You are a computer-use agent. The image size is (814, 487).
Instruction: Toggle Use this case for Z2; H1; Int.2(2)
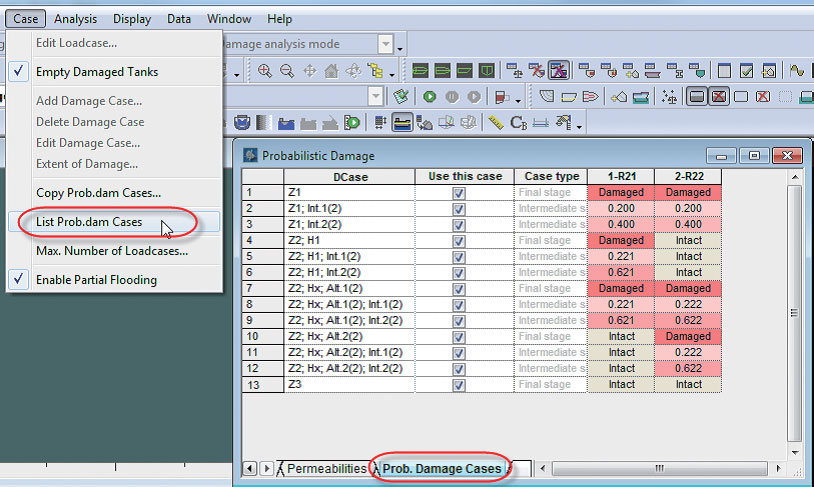pos(458,273)
